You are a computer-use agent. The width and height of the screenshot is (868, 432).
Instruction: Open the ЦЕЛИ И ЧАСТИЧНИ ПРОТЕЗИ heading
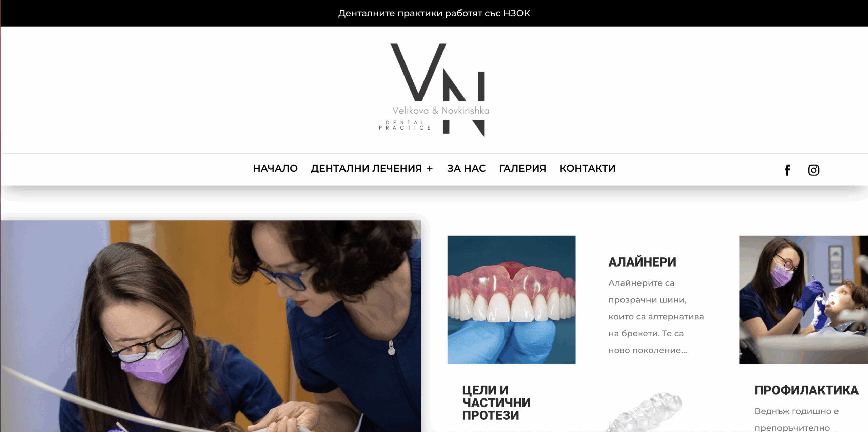click(496, 402)
